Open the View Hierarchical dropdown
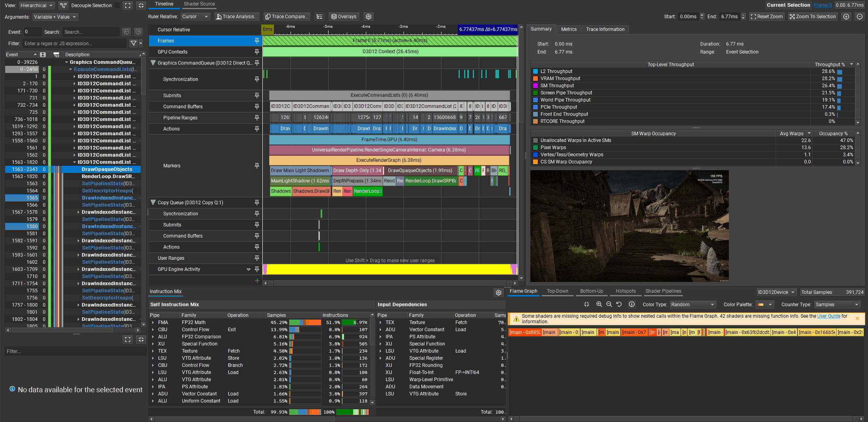 pos(37,6)
